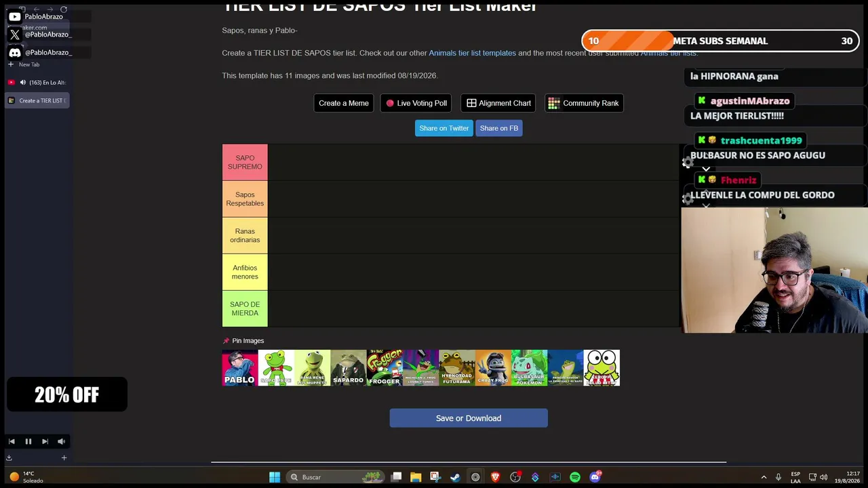Open settings gear for SAPO SUPREMO row
This screenshot has width=868, height=488.
click(688, 163)
